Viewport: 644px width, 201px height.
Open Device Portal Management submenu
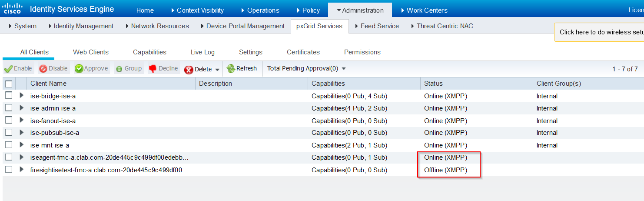click(243, 26)
